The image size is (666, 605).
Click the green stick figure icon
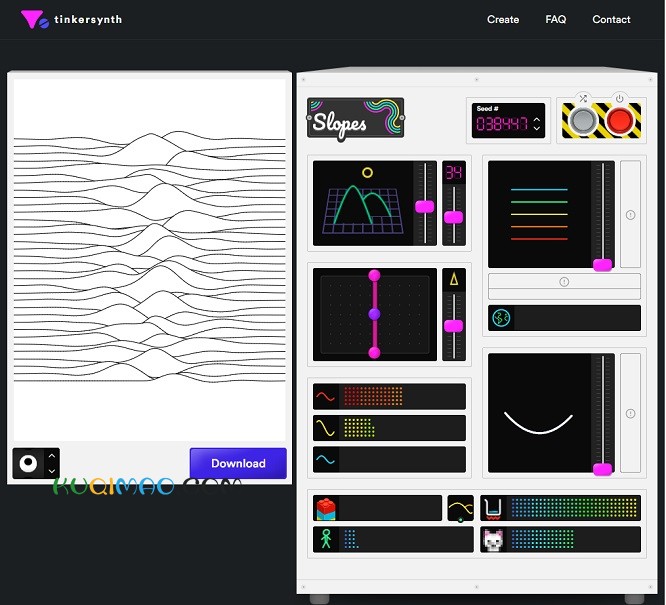tap(325, 539)
